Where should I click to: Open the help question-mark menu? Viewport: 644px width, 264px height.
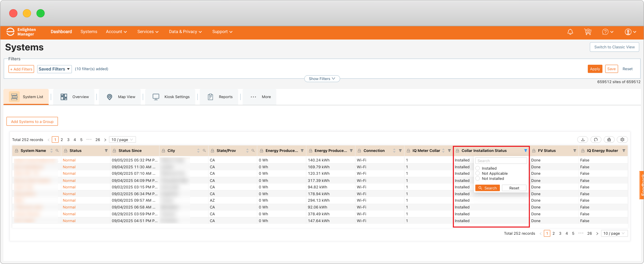click(x=608, y=32)
